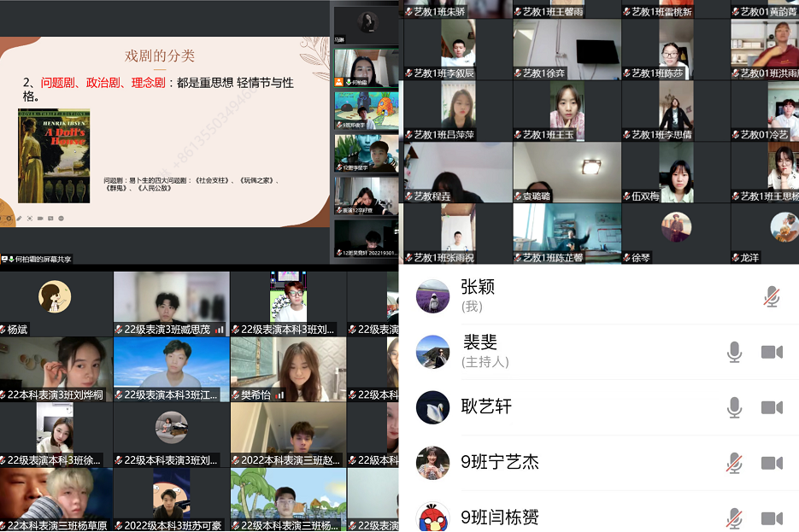Select the pencil annotation tool
The image size is (799, 532).
click(19, 219)
